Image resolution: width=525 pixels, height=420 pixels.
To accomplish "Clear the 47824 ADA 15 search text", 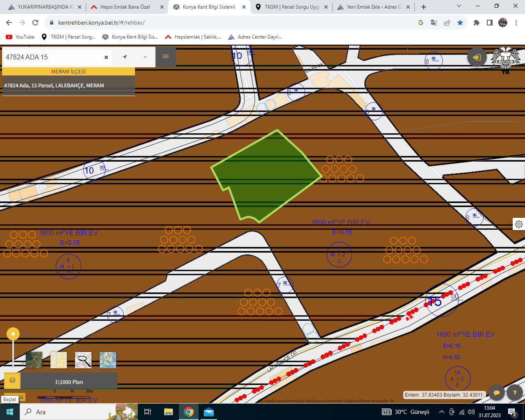I will [106, 57].
